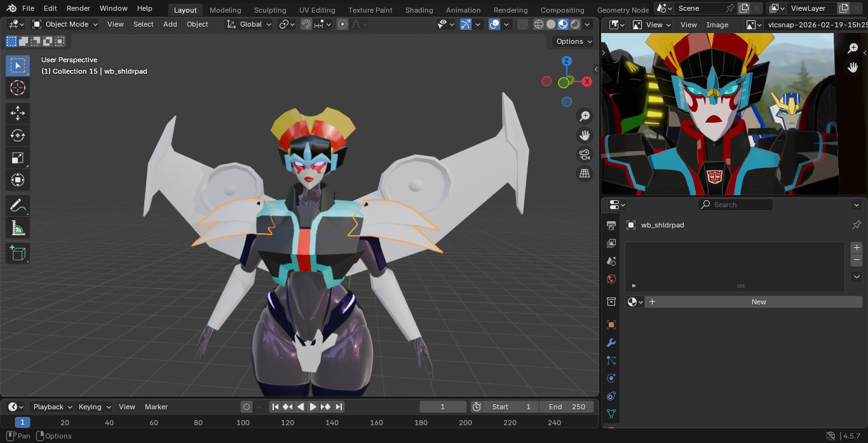Select the Select Box tool
Viewport: 868px width, 443px height.
click(18, 65)
